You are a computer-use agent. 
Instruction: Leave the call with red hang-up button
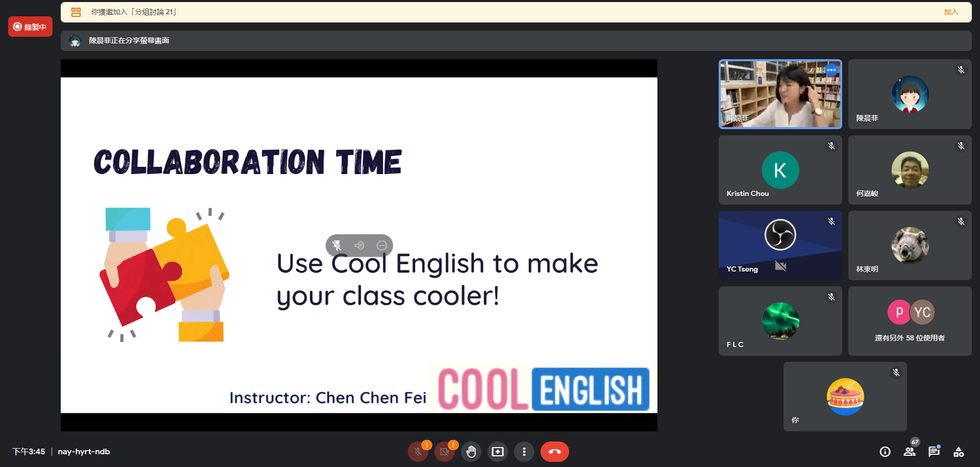(x=555, y=452)
